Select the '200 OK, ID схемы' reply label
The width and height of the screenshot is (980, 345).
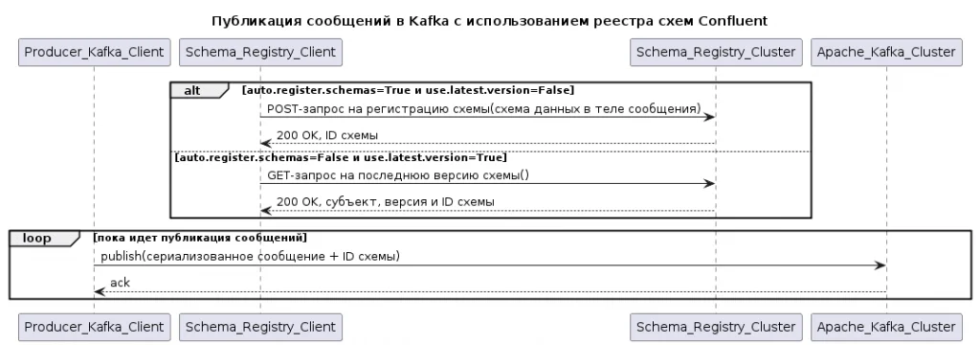(327, 135)
